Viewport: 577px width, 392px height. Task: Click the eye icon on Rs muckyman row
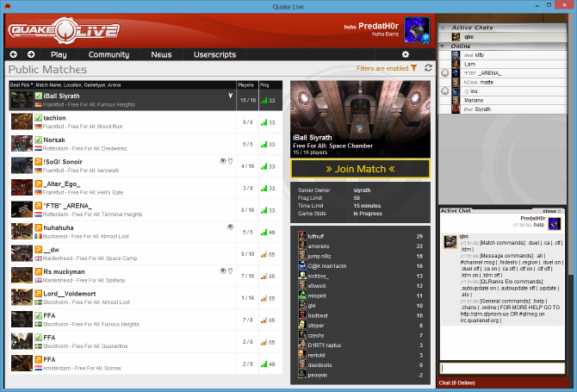coord(223,271)
